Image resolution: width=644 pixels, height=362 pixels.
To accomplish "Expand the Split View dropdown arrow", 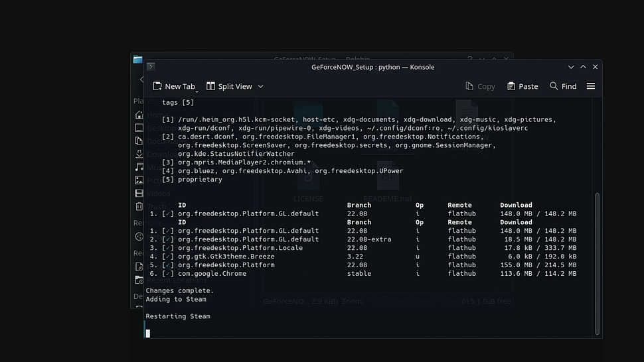I will click(260, 86).
